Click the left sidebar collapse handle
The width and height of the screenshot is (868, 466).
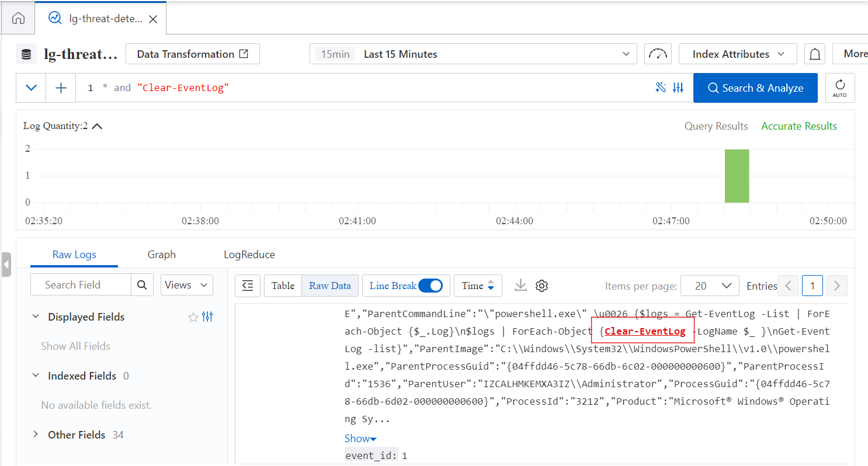tap(6, 265)
